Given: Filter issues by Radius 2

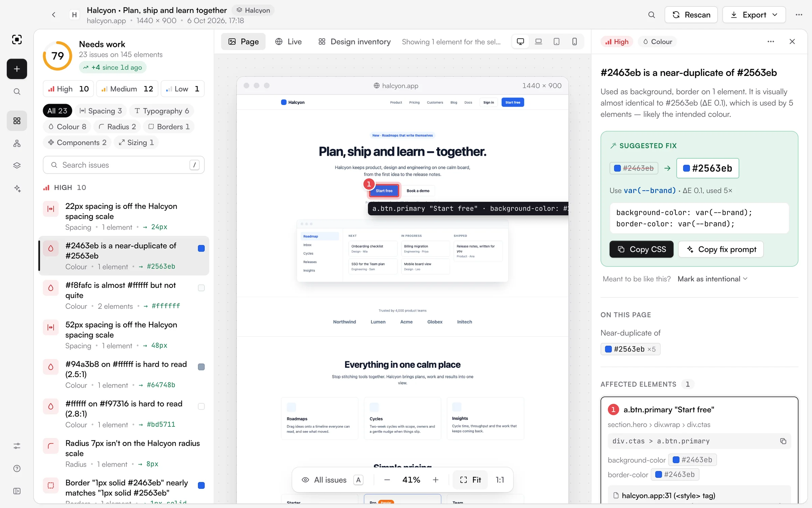Looking at the screenshot, I should click(117, 127).
